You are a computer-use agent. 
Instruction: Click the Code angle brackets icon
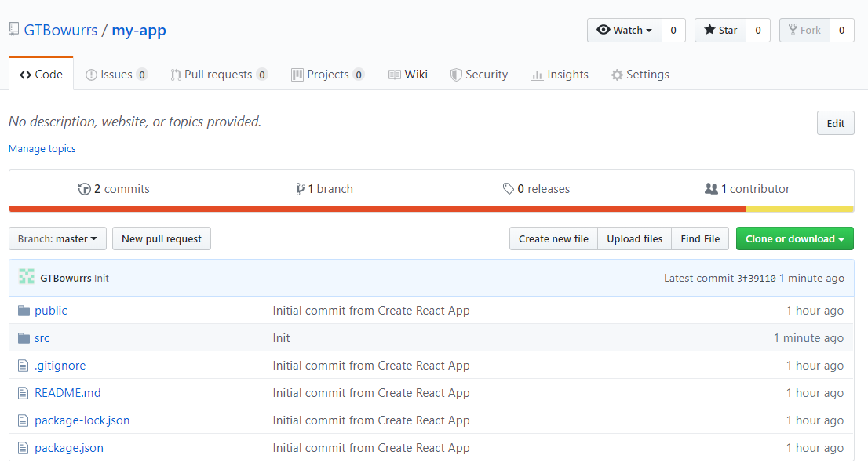click(25, 75)
